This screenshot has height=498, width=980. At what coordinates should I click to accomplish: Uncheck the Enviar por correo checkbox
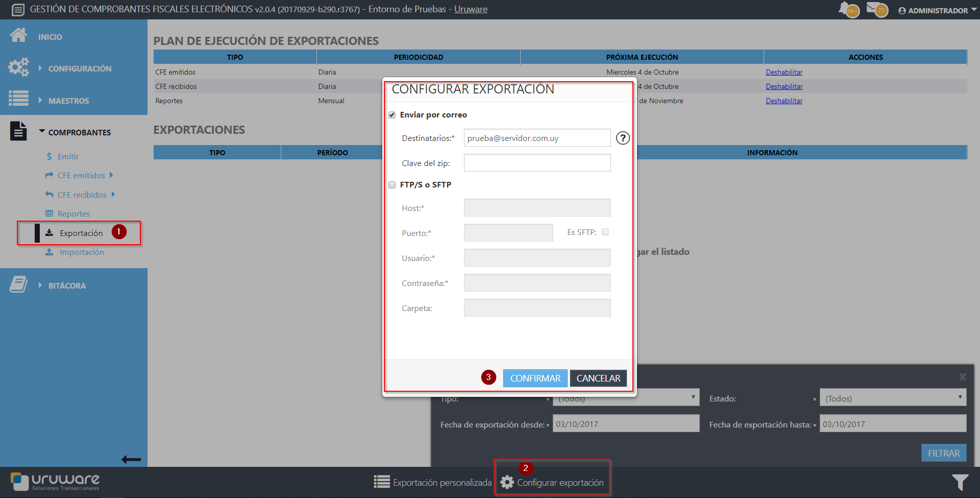click(392, 115)
